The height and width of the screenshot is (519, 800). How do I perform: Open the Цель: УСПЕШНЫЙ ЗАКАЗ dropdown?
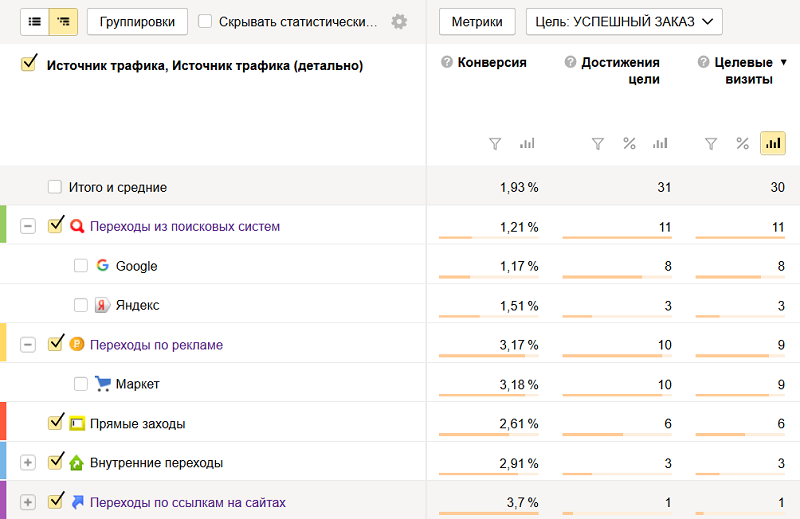coord(624,21)
